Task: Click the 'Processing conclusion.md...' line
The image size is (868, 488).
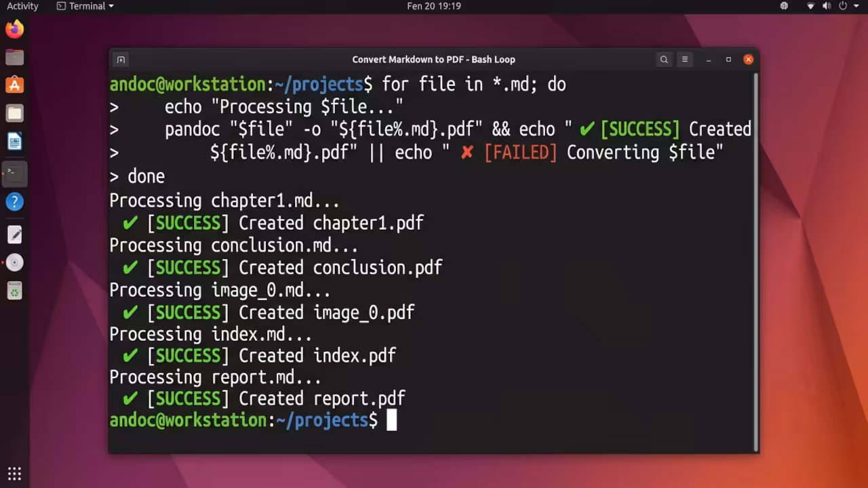Action: pyautogui.click(x=234, y=245)
